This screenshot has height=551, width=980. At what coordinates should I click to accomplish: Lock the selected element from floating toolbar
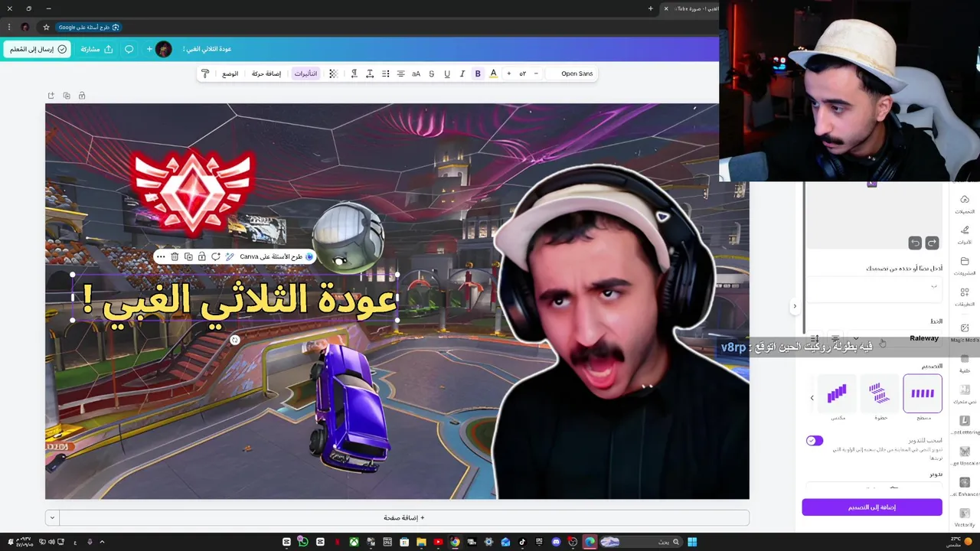pos(201,256)
